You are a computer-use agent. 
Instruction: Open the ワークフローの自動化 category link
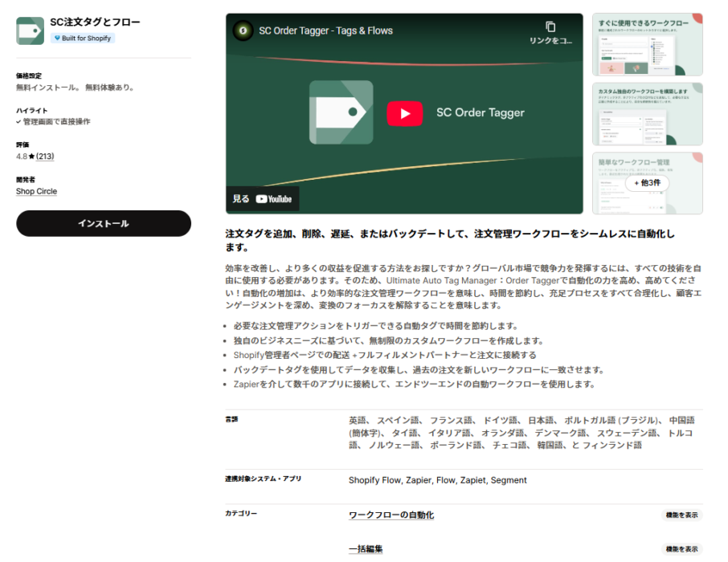click(391, 515)
